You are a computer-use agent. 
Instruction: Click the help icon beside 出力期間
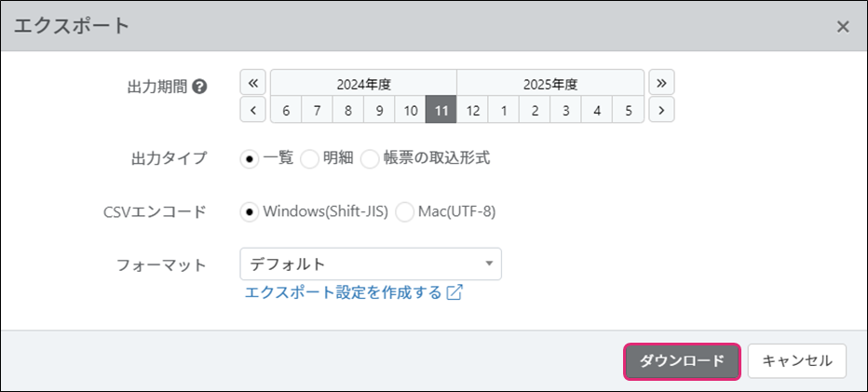[199, 87]
